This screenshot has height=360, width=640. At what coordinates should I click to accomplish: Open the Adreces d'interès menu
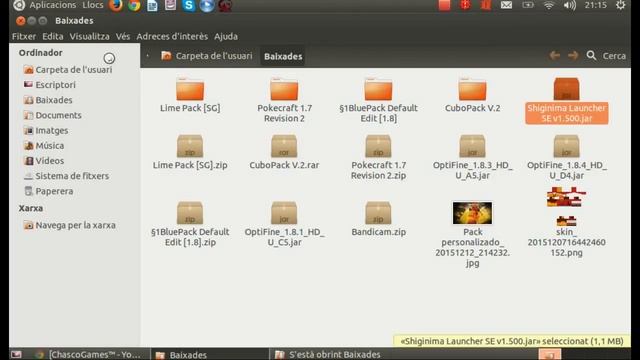tap(172, 36)
